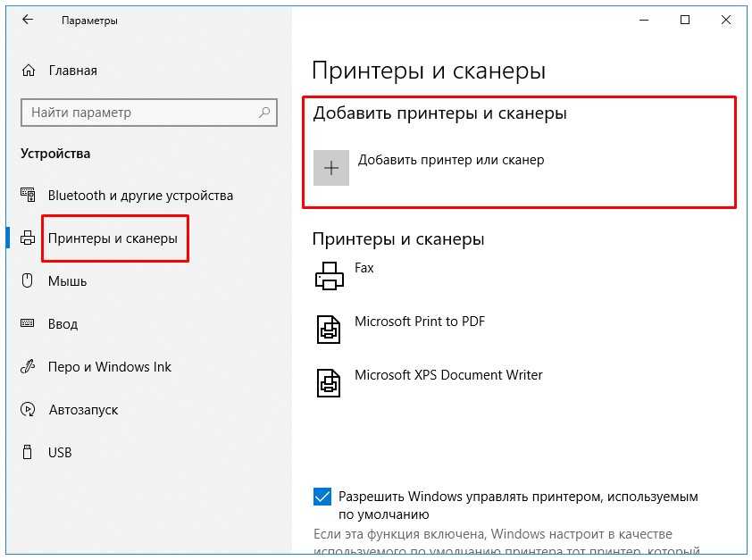The height and width of the screenshot is (560, 752).
Task: Select the USB icon in sidebar
Action: (28, 452)
